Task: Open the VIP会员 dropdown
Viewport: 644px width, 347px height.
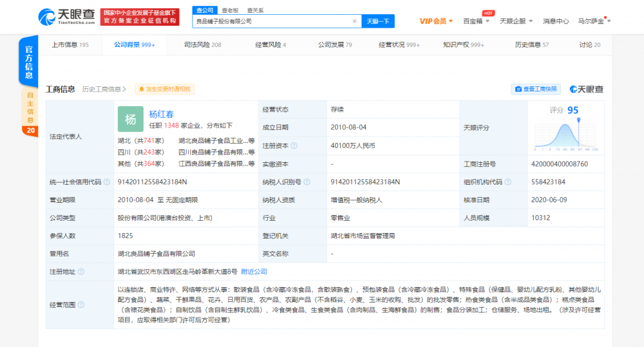Action: 436,21
